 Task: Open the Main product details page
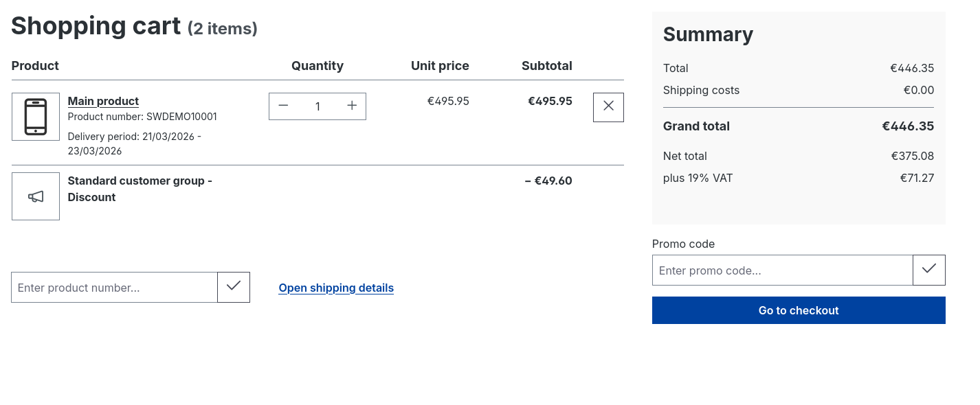click(x=103, y=101)
